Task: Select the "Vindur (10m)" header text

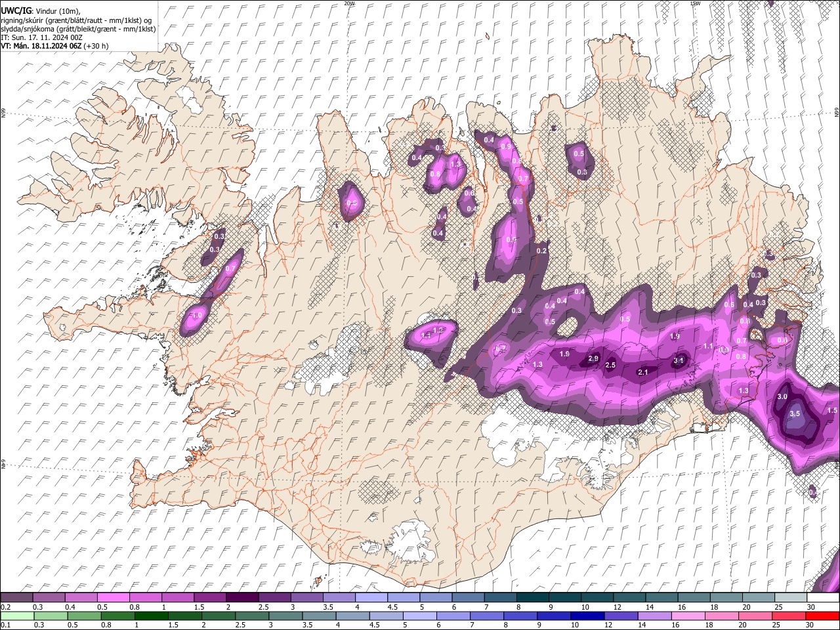Action: pos(58,11)
